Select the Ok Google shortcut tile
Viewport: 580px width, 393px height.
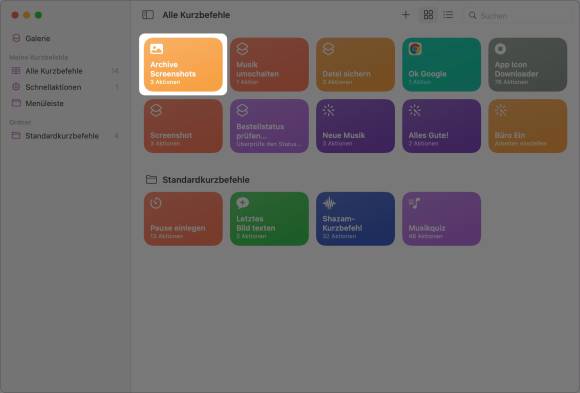tap(442, 64)
